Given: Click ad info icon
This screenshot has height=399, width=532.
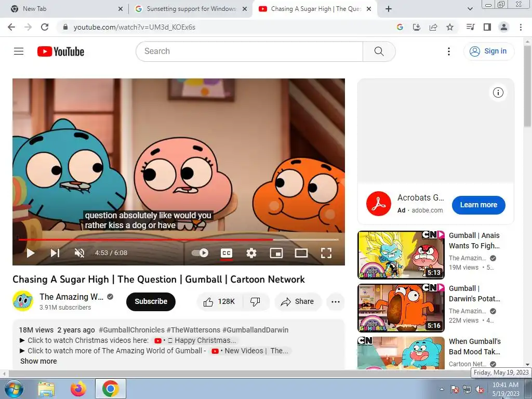Looking at the screenshot, I should (498, 92).
